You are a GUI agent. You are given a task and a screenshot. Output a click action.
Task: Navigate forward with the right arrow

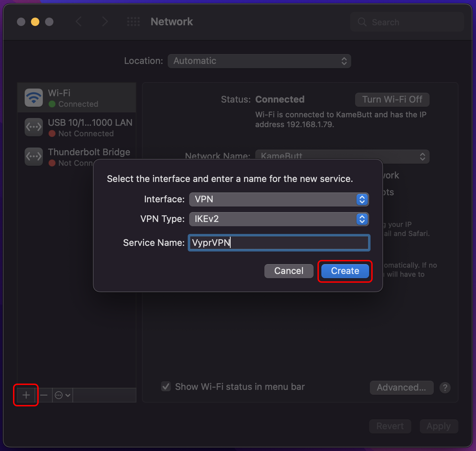coord(105,21)
